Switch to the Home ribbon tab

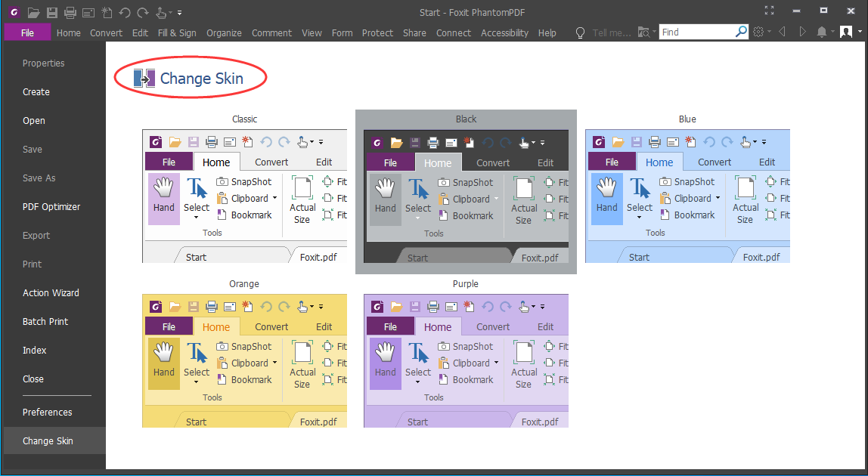coord(69,32)
